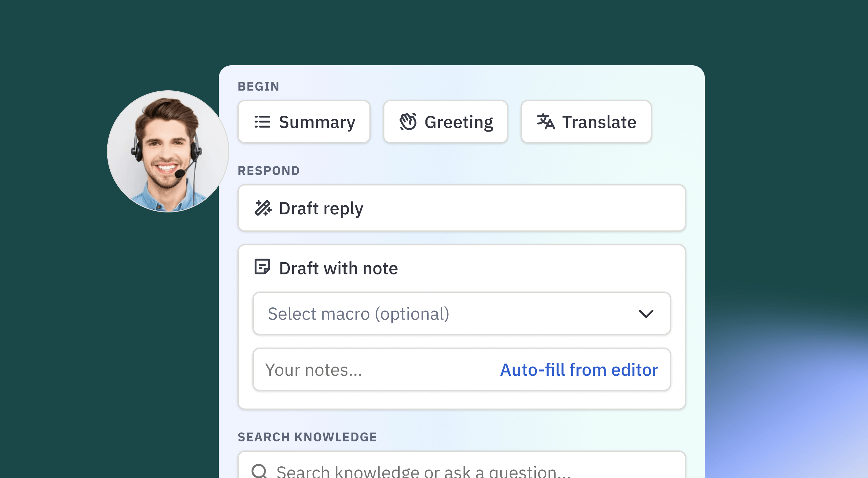The width and height of the screenshot is (868, 478).
Task: Click the Draft reply button
Action: pos(462,208)
